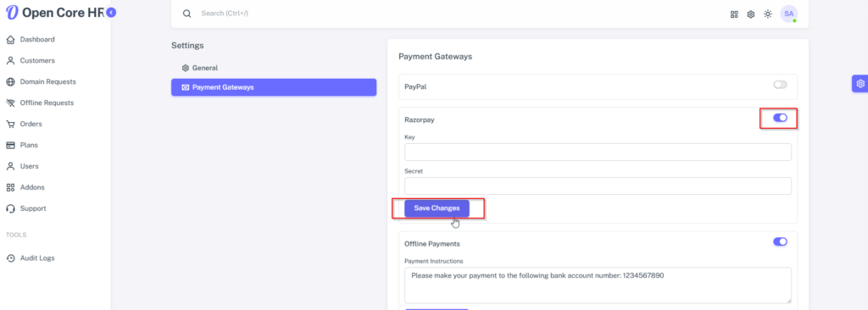Click the Customers person icon
Screen dimensions: 868x310
tap(10, 61)
